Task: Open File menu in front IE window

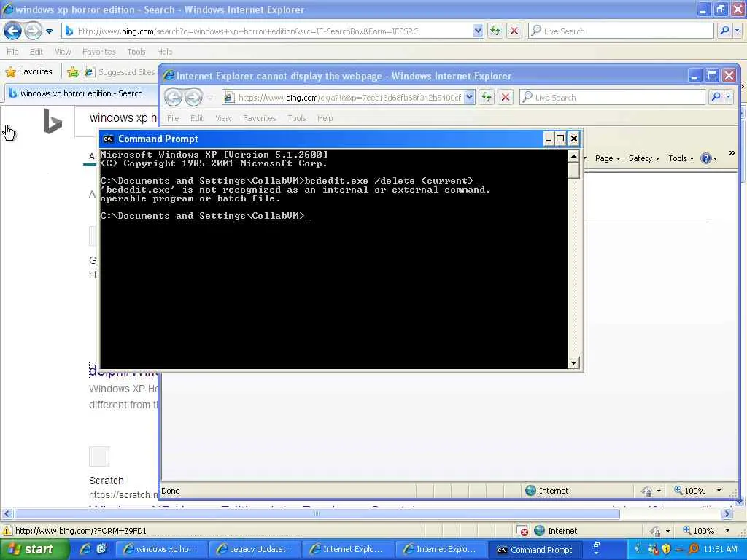Action: [173, 118]
